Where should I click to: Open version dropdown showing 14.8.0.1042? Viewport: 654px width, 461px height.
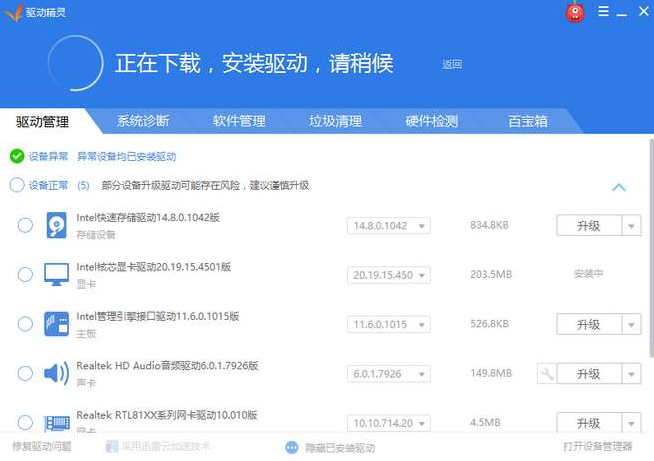point(388,226)
